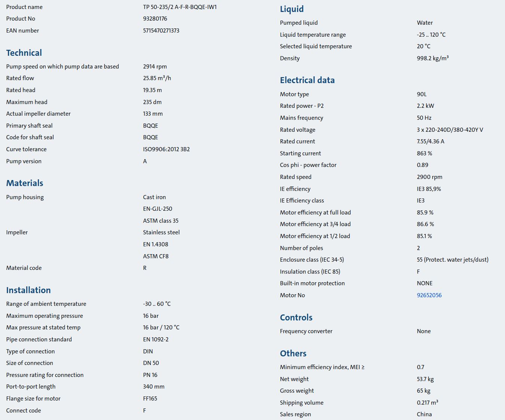Screen dimensions: 505x420
Task: Click the Sales region value China
Action: 424,414
